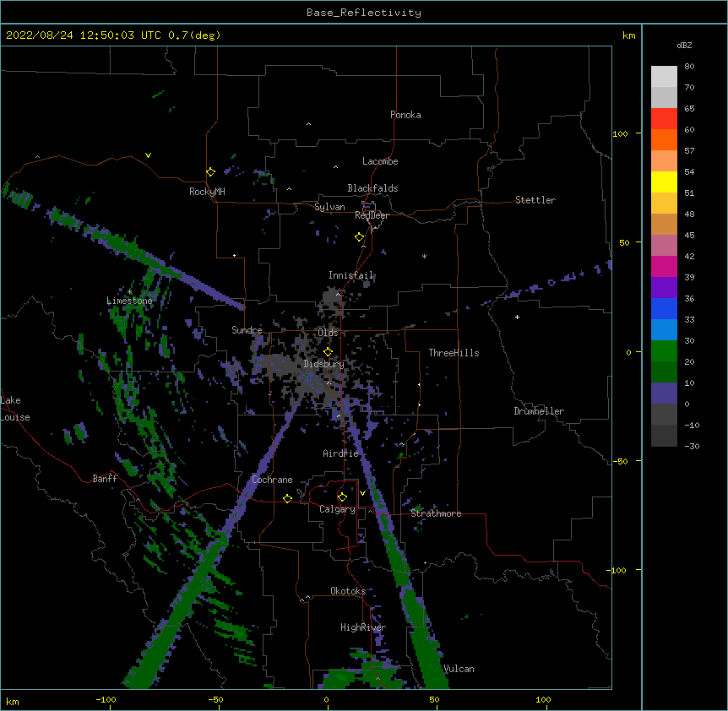Viewport: 728px width, 711px height.
Task: Click the 80 value on dBZ legend
Action: 689,67
